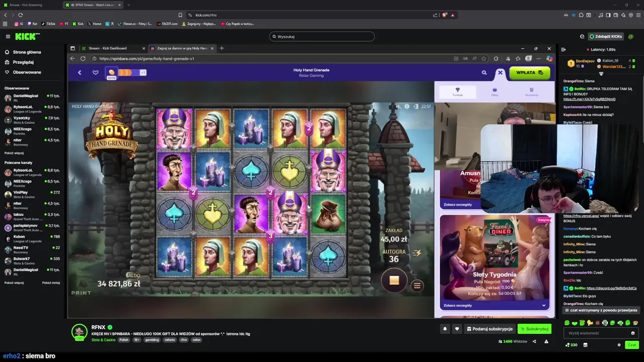Open Spinbara search magnifier
The height and width of the screenshot is (362, 644).
(484, 72)
